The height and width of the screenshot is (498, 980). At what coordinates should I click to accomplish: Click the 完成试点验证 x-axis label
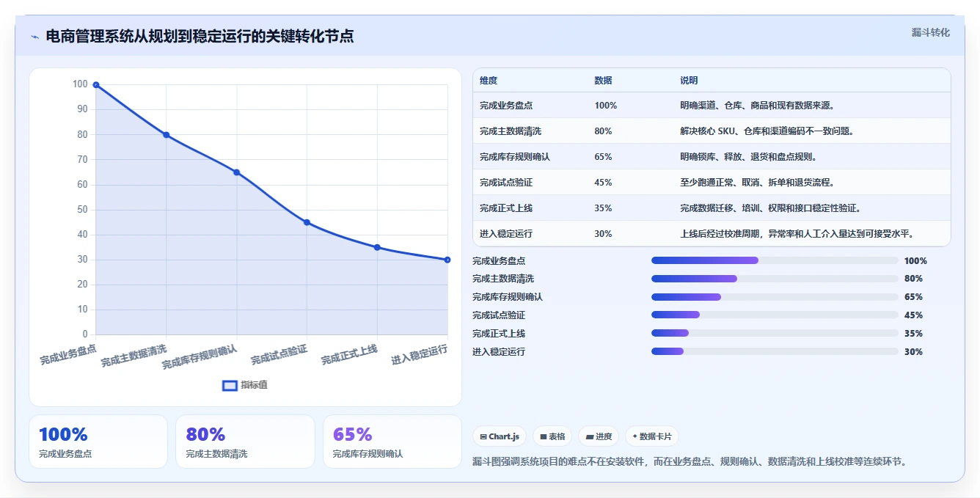[279, 354]
